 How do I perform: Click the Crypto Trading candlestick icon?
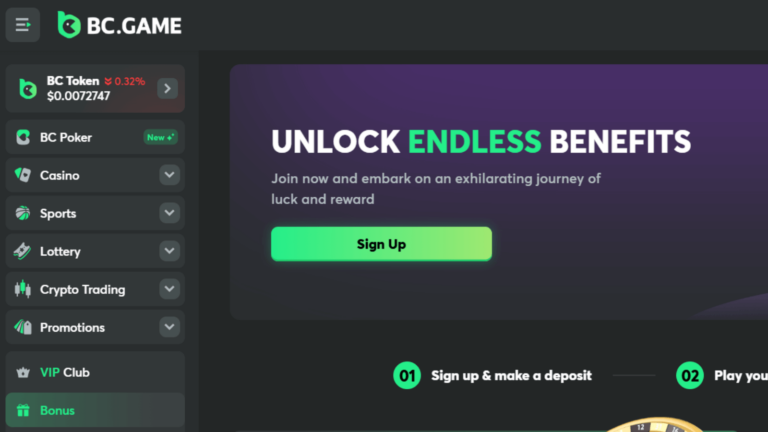pos(23,289)
